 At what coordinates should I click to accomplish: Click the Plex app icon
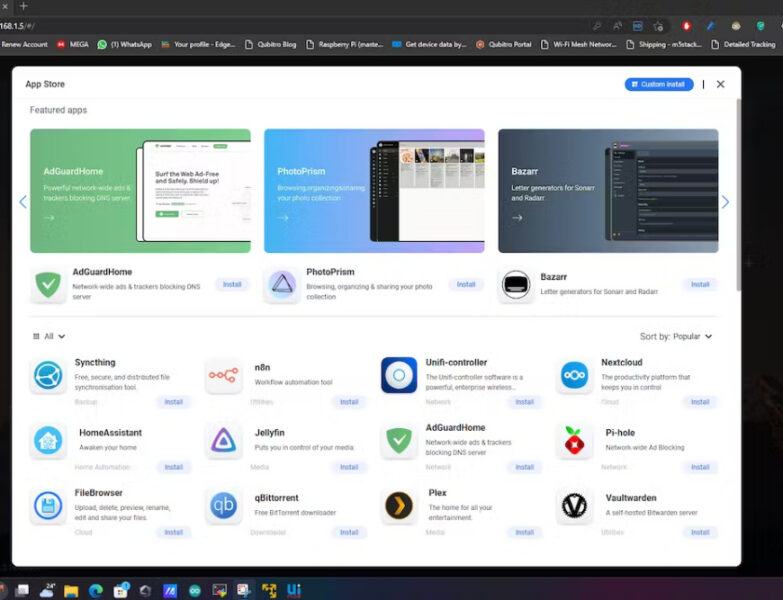tap(399, 506)
